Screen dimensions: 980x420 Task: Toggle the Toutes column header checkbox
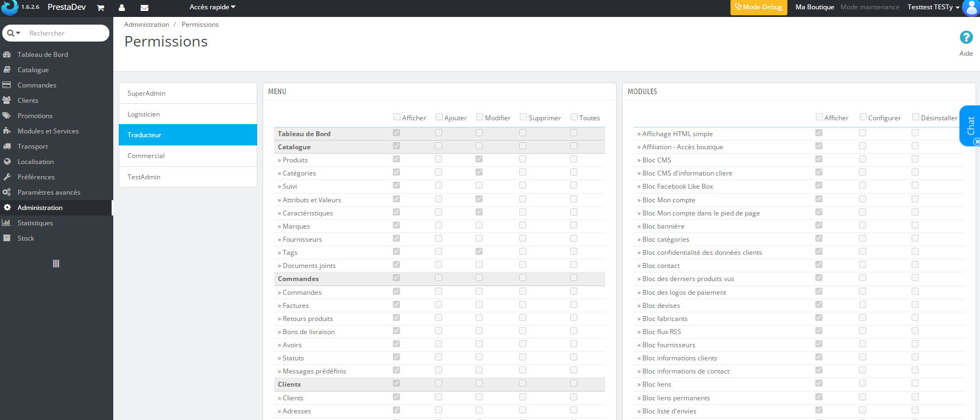tap(574, 117)
